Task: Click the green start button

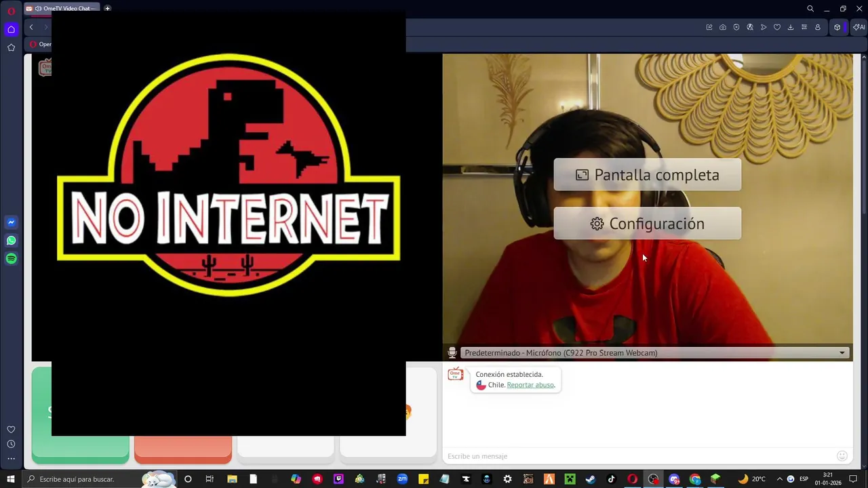Action: [80, 415]
